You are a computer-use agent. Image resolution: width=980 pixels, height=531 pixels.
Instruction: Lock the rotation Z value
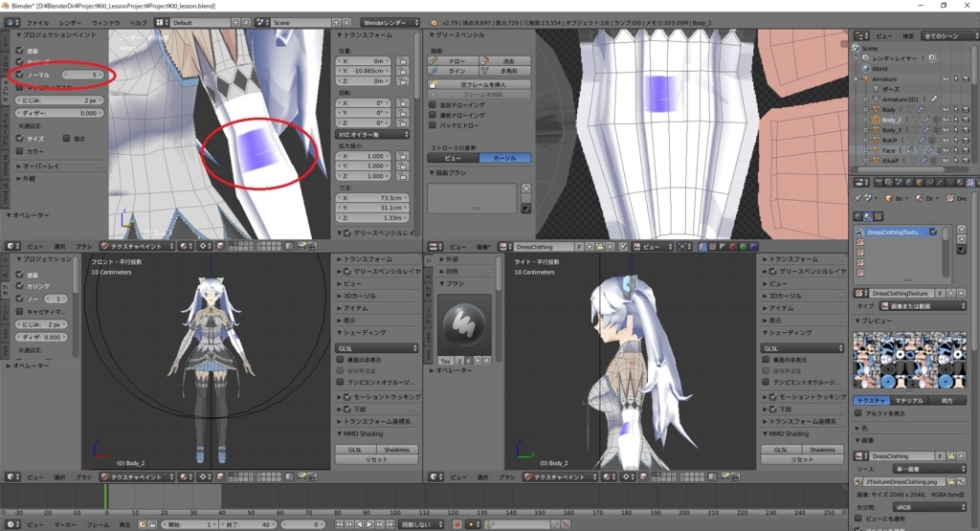tap(402, 123)
